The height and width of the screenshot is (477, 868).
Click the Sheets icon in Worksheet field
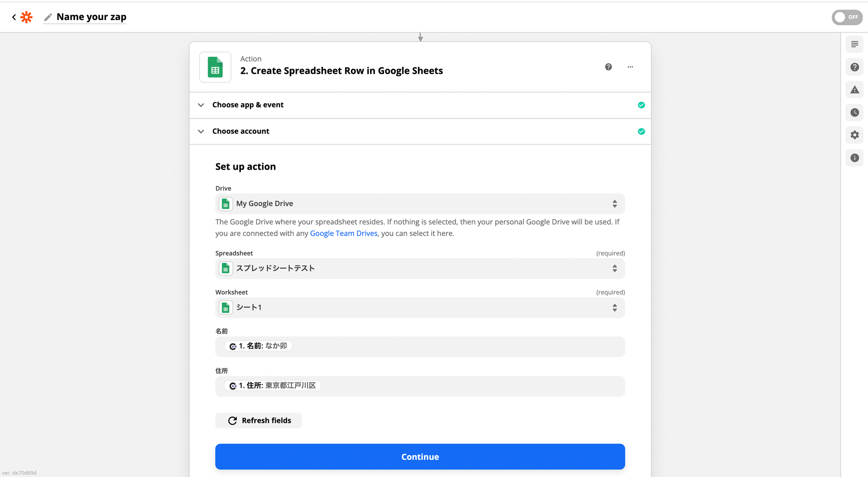click(226, 308)
